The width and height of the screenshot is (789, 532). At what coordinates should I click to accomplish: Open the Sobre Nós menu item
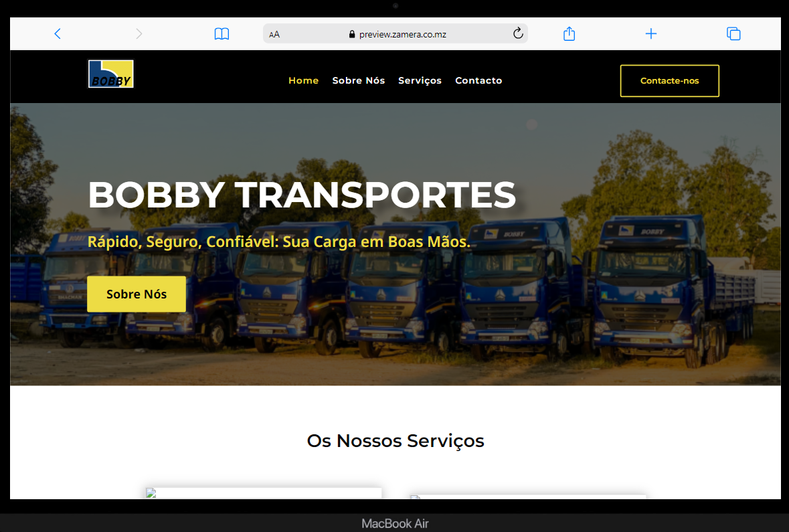[x=358, y=80]
